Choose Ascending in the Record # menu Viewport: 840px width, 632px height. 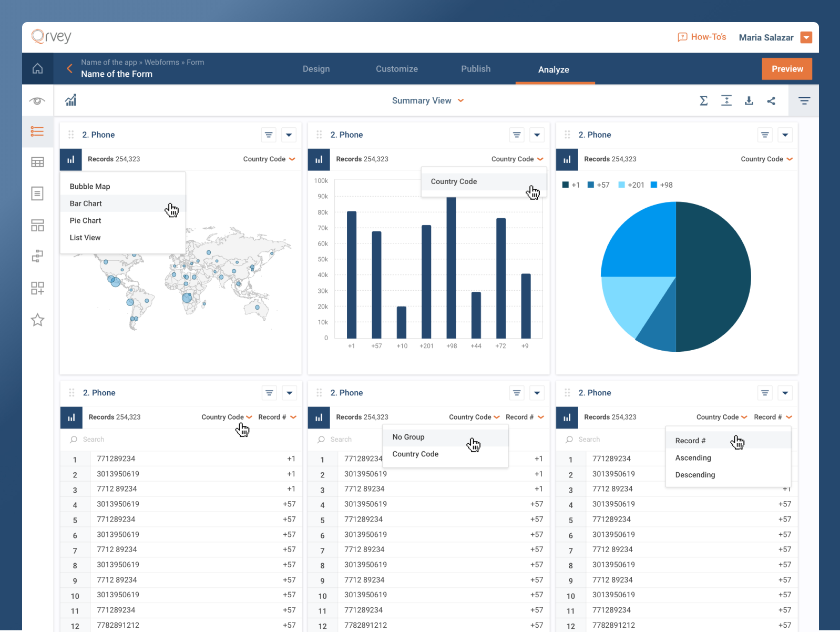point(728,458)
